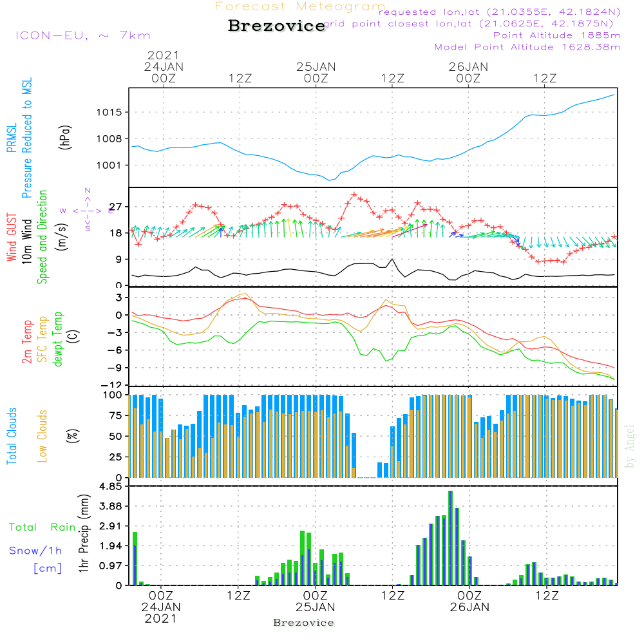The height and width of the screenshot is (644, 644).
Task: Click the Snow/1h legend label
Action: click(x=36, y=551)
